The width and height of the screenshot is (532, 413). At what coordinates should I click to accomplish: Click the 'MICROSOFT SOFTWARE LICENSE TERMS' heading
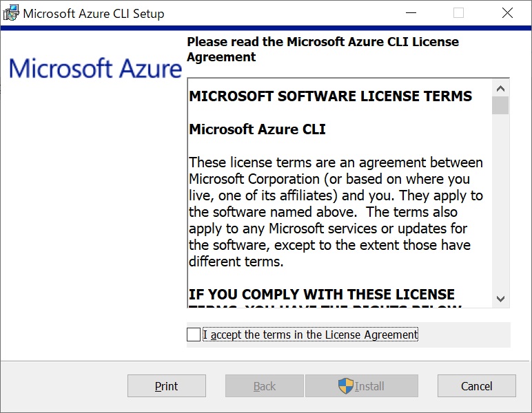331,96
